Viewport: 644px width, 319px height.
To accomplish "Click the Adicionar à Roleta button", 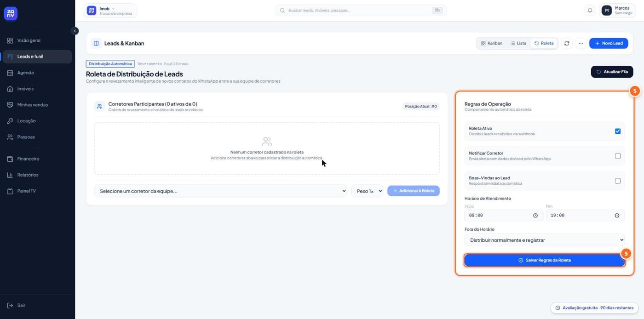I will [x=414, y=191].
